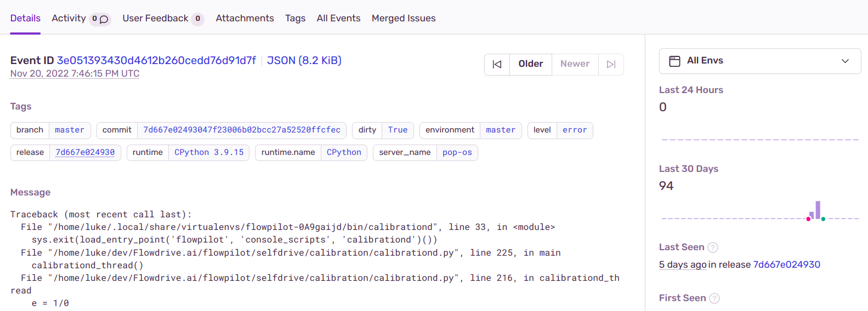Click the Last 30 Days count 94
The width and height of the screenshot is (868, 311).
tap(666, 186)
